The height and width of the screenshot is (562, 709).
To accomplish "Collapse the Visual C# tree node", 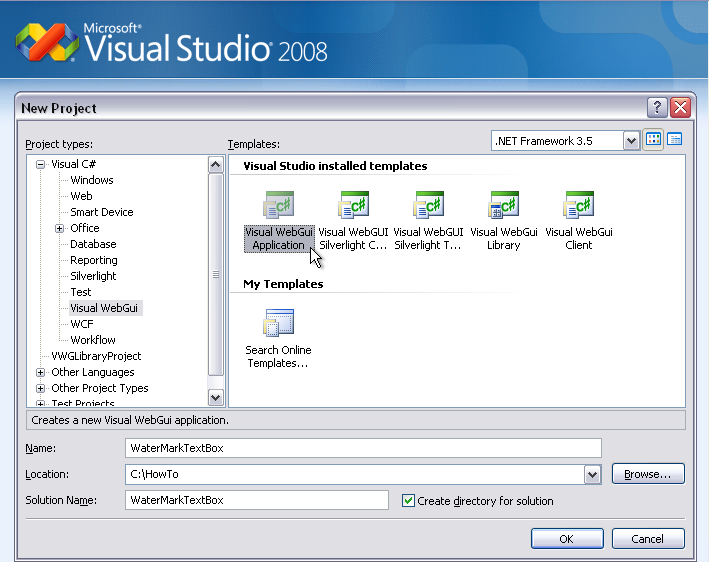I will coord(41,164).
